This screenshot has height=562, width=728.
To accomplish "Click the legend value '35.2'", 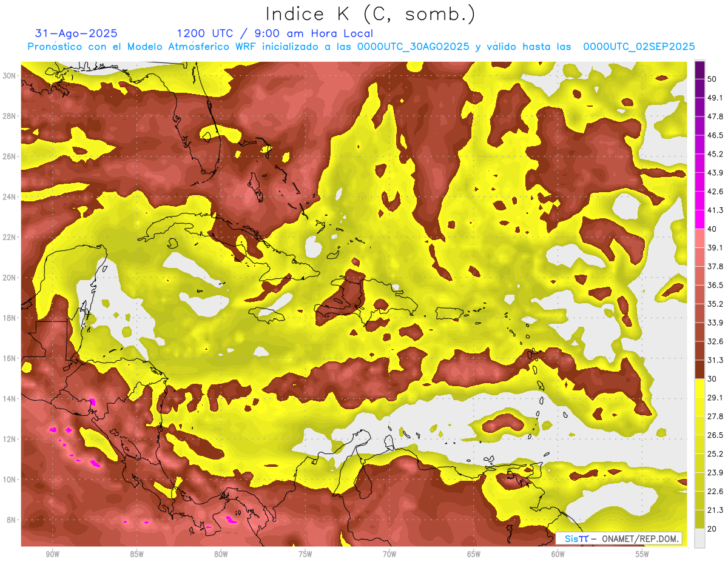I will [715, 304].
